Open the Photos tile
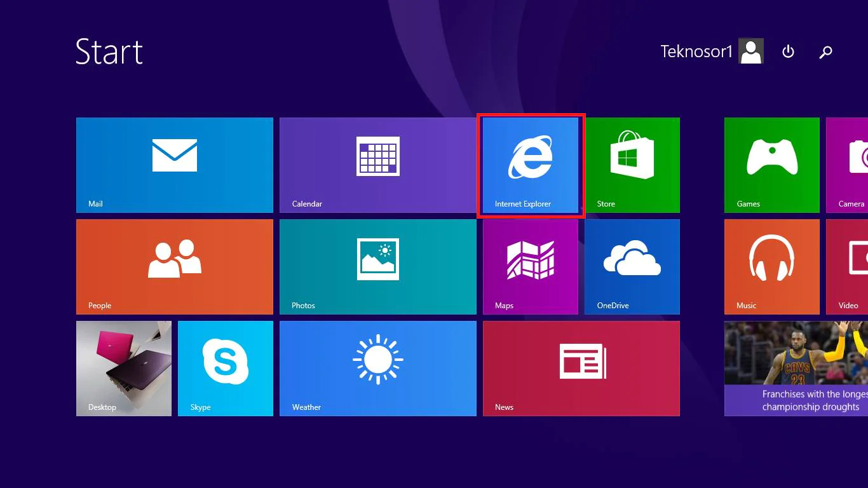 point(378,267)
